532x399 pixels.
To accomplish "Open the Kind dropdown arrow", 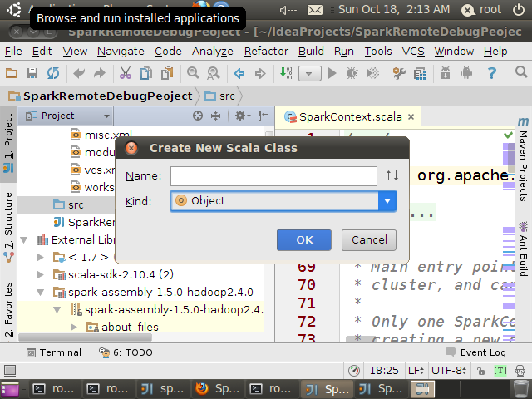I will click(x=387, y=201).
